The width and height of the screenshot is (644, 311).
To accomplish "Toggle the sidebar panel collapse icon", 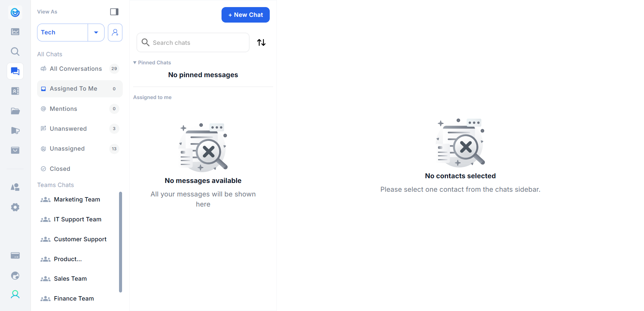I will (114, 12).
